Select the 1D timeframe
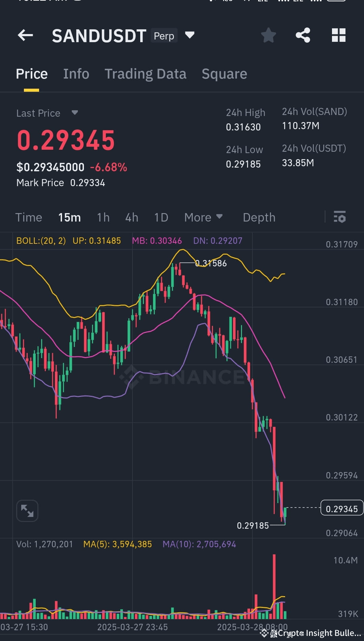 161,217
